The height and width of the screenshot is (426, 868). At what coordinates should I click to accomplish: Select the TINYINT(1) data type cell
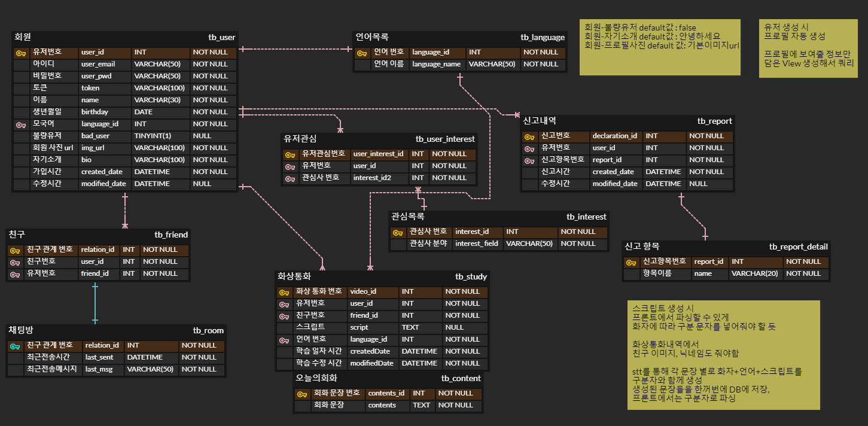point(160,136)
